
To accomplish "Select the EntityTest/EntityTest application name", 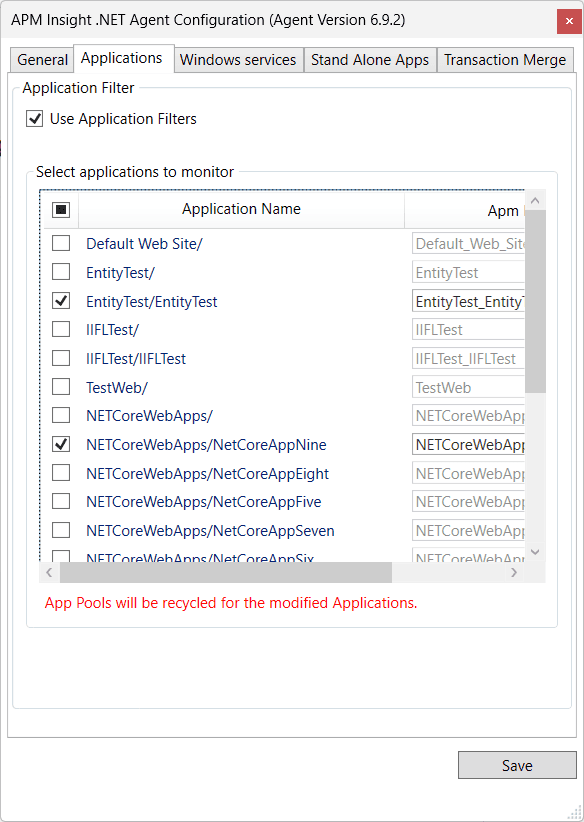I will coord(152,301).
